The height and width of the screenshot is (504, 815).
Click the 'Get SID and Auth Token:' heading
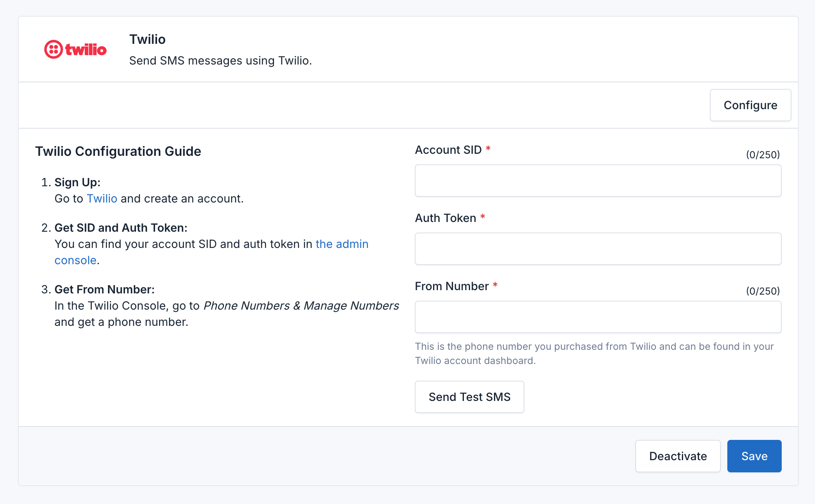pyautogui.click(x=121, y=228)
